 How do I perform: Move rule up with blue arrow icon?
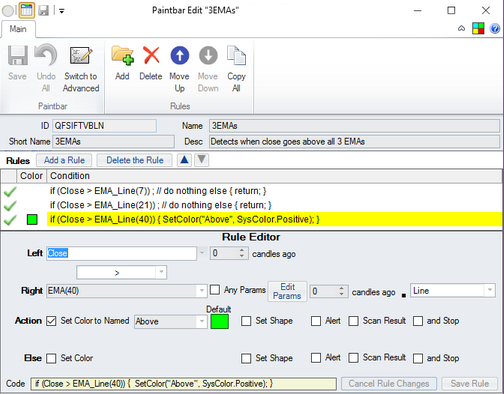(180, 55)
